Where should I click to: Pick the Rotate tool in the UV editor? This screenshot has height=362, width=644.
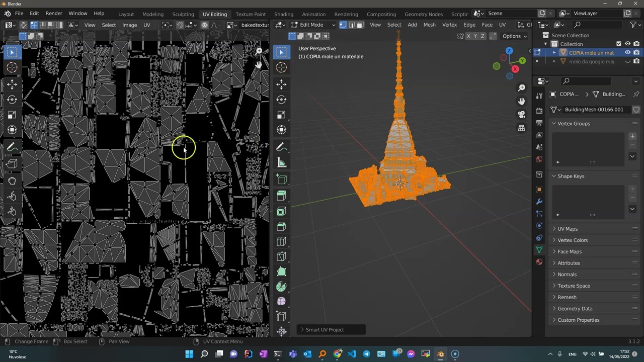click(x=12, y=100)
